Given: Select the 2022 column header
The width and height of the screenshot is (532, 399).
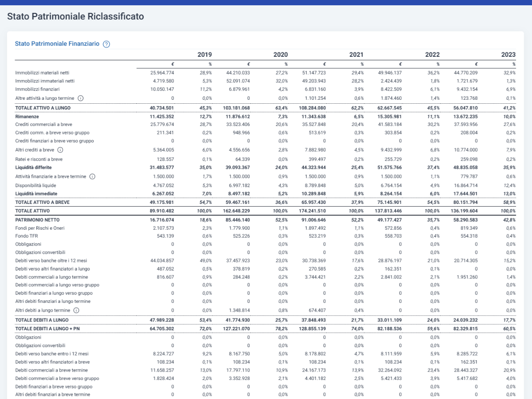Looking at the screenshot, I should [432, 55].
